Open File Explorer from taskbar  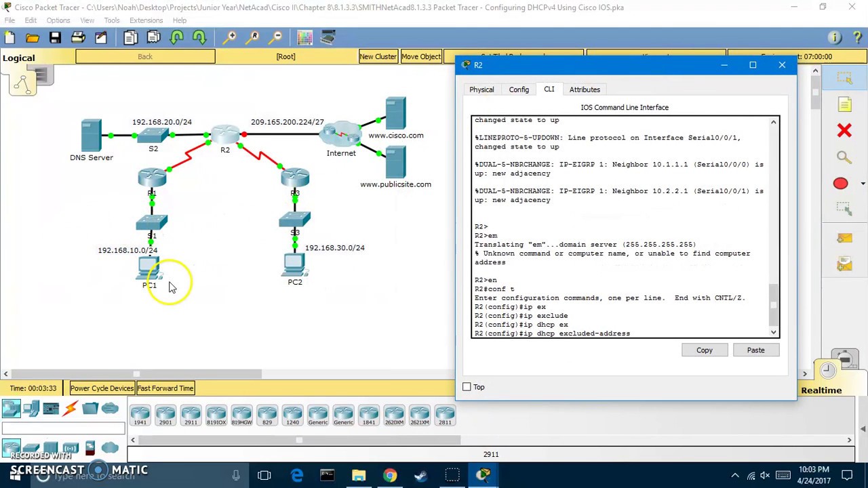point(358,476)
